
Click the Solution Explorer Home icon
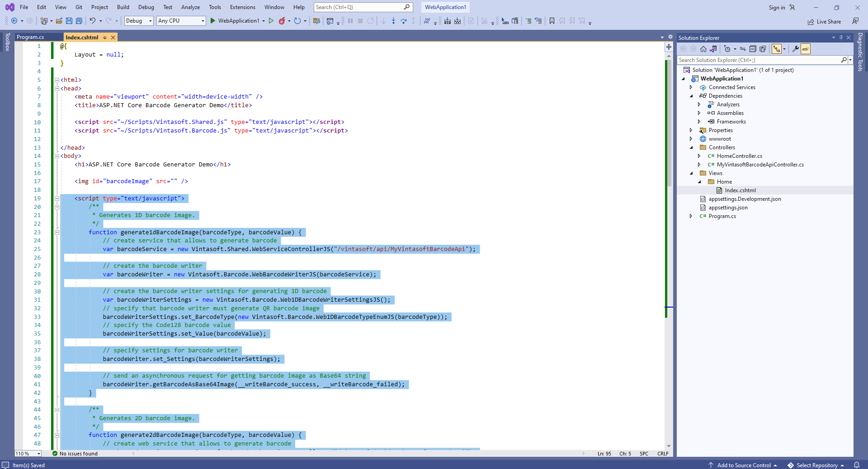[x=703, y=49]
